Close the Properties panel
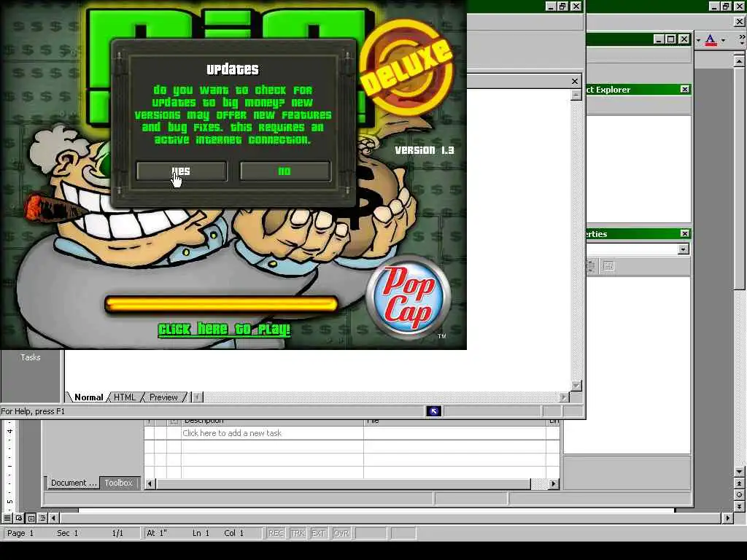The image size is (747, 560). pos(684,234)
